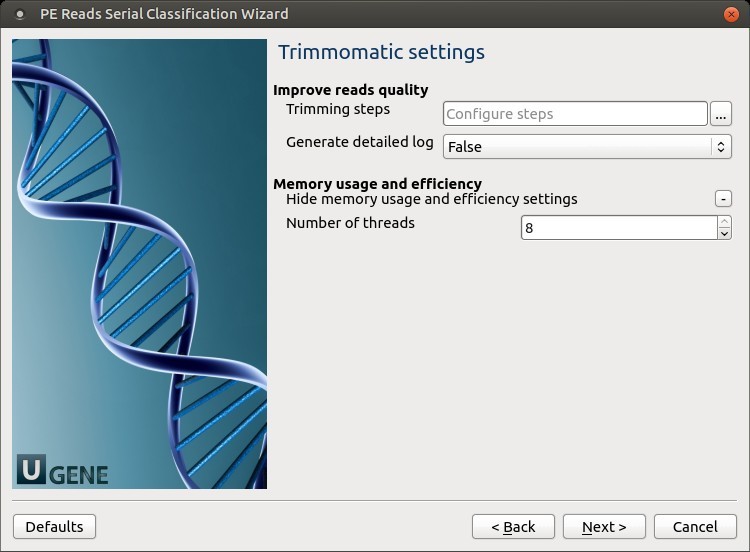Increase the number of threads value
This screenshot has height=552, width=750.
[725, 221]
